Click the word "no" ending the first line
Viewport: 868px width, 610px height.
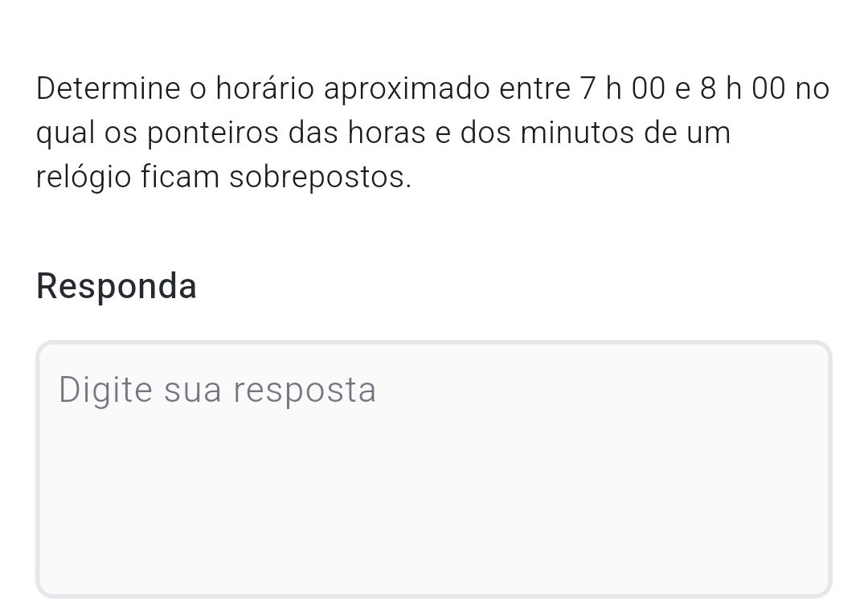coord(812,88)
